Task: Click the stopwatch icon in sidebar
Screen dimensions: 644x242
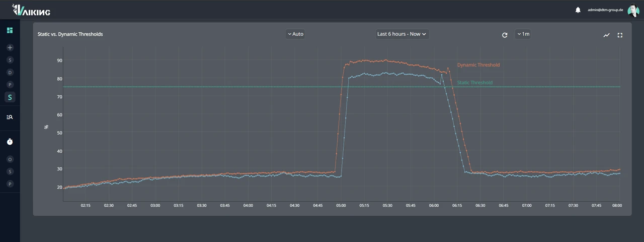Action: 10,142
